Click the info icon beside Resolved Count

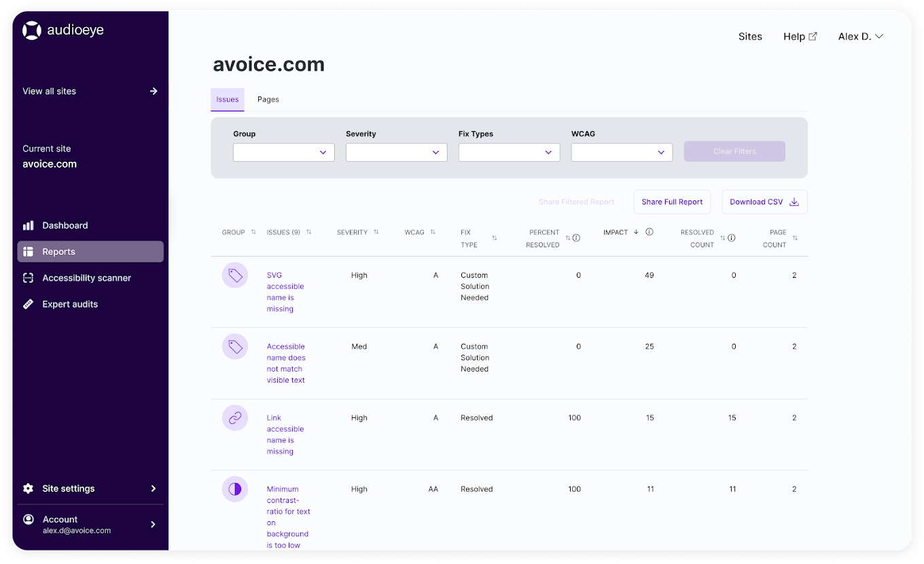(731, 238)
